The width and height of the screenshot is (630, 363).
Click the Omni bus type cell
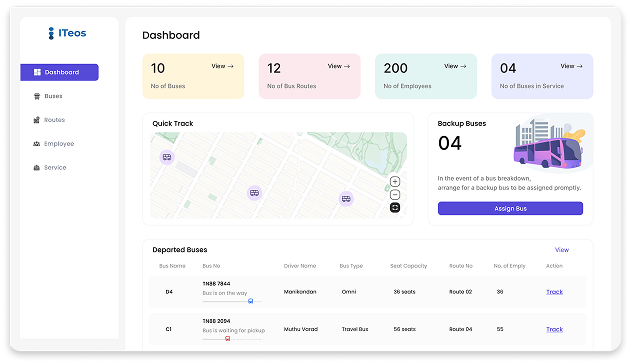coord(349,292)
